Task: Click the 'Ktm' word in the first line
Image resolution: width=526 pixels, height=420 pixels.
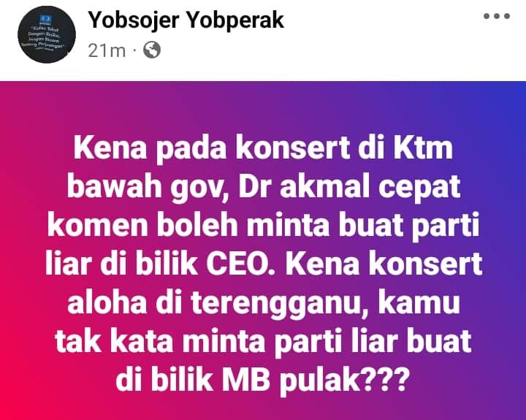Action: click(x=423, y=148)
